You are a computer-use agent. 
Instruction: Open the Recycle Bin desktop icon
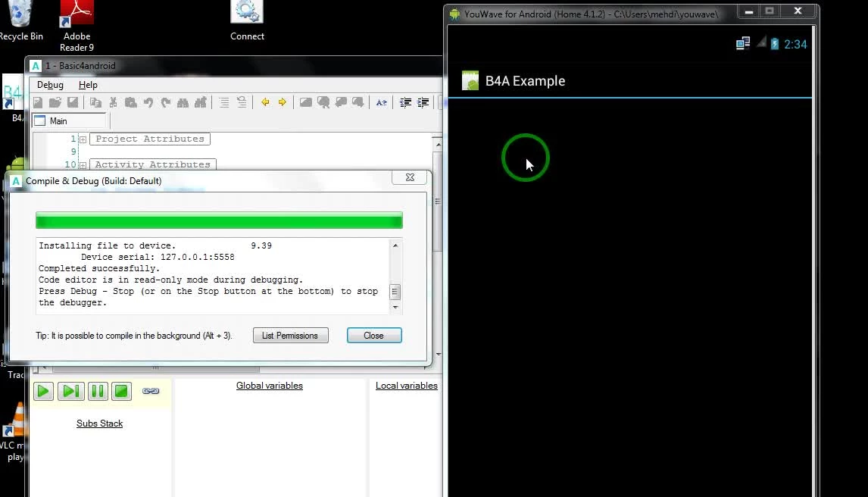click(x=21, y=21)
